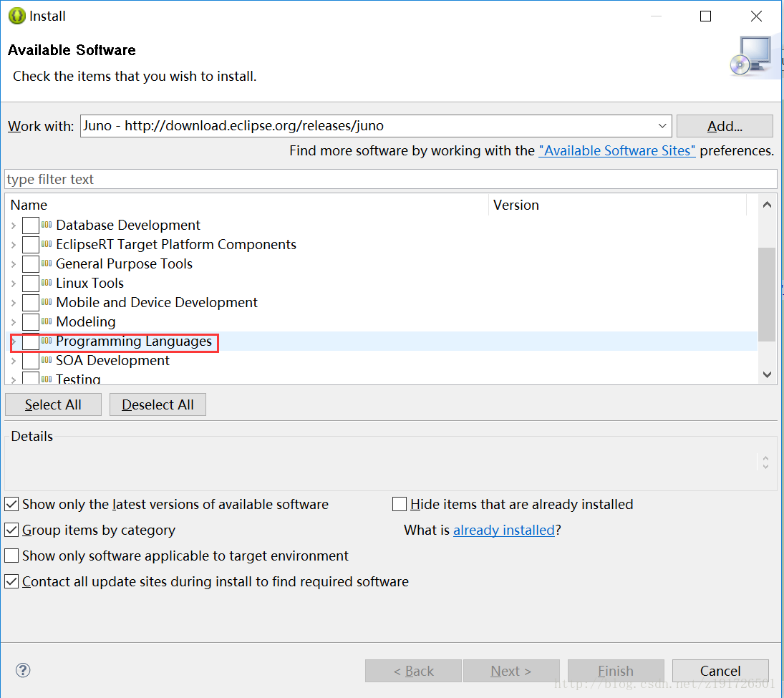Check the Modeling checkbox
The height and width of the screenshot is (698, 784).
point(31,322)
